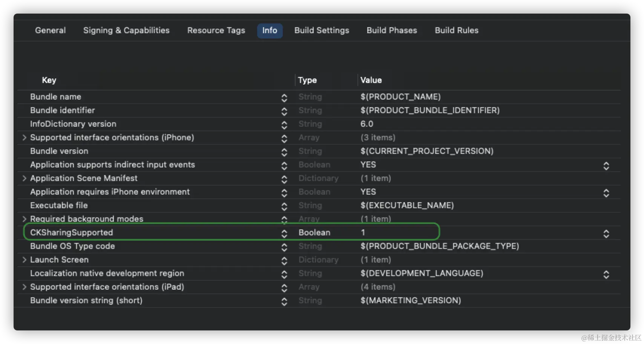Open the Signing & Capabilities tab

[126, 31]
